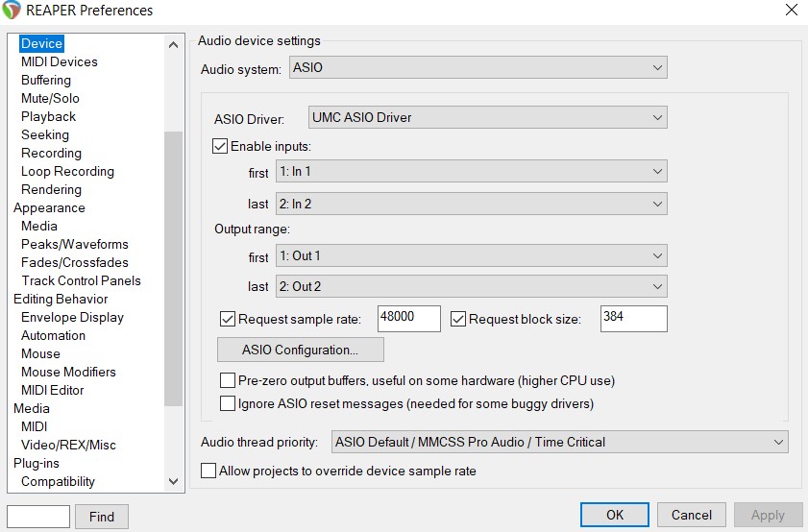Close the REAPER Preferences window
The image size is (808, 532).
pyautogui.click(x=791, y=11)
